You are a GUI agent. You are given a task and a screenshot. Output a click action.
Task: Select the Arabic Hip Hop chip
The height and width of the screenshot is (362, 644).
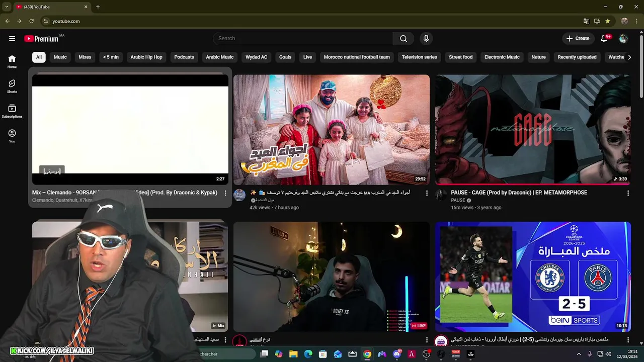(x=146, y=57)
